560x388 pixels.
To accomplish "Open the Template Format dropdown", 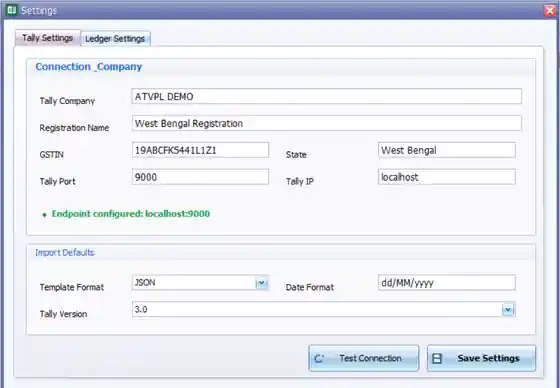I will (x=262, y=283).
